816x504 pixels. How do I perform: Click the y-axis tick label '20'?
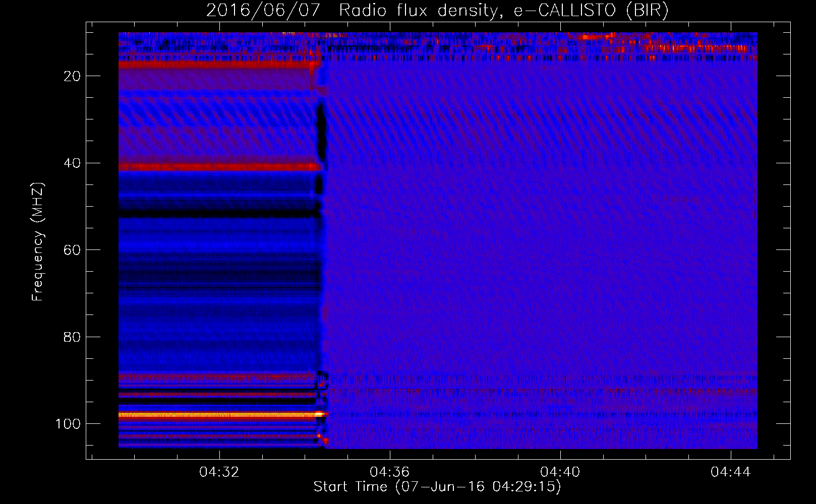(x=72, y=76)
